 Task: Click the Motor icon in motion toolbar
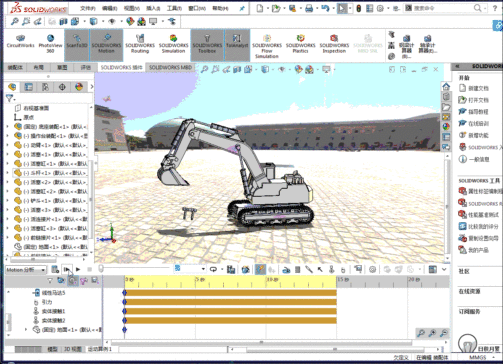(x=286, y=269)
